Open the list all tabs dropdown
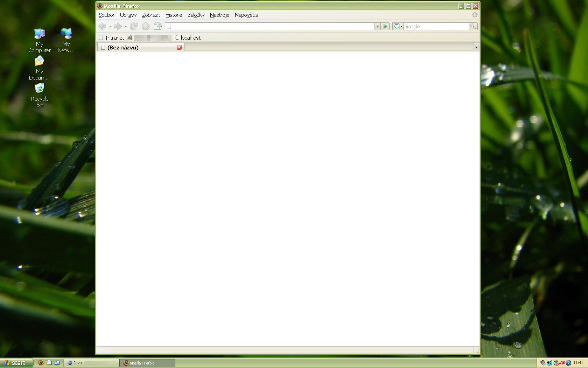The image size is (588, 368). click(x=476, y=47)
